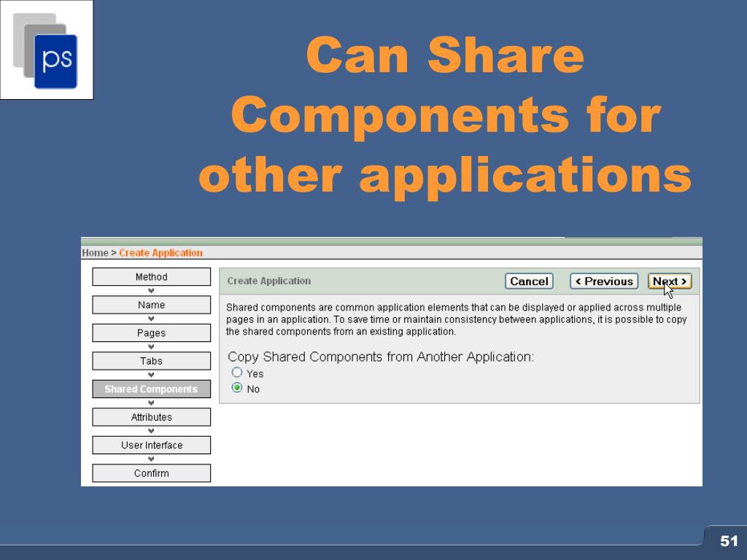Click the 'Create Application' panel heading
Viewport: 747px width, 560px height.
(268, 281)
